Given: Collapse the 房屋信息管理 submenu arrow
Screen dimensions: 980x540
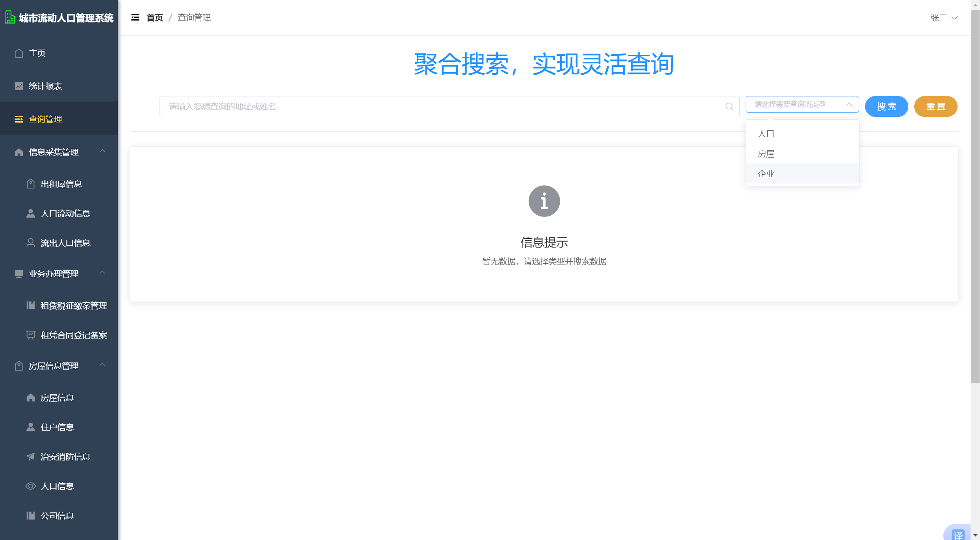Looking at the screenshot, I should [102, 365].
